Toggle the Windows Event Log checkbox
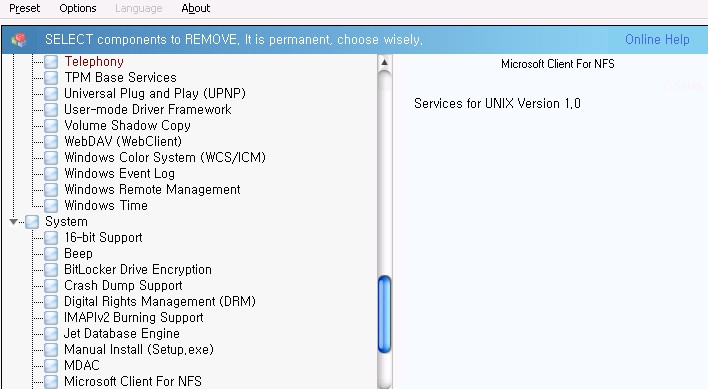708x389 pixels. coord(51,174)
